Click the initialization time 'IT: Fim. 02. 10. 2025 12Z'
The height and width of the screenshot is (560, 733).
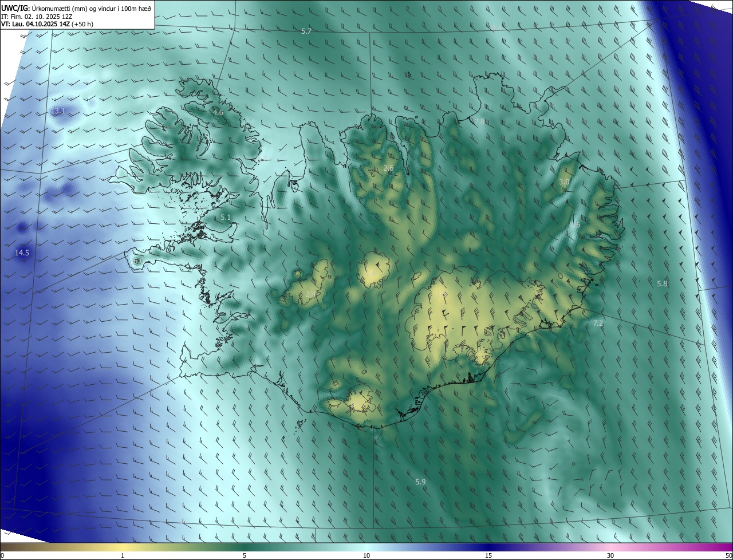point(36,17)
